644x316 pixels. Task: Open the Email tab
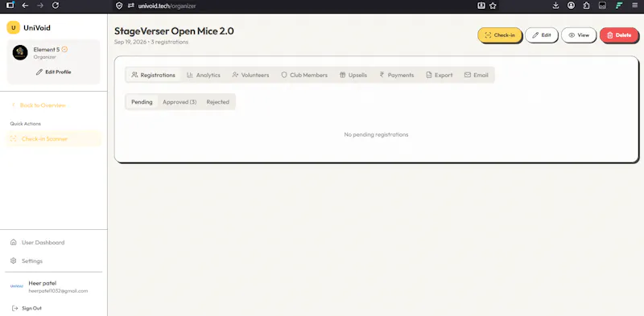[x=477, y=75]
